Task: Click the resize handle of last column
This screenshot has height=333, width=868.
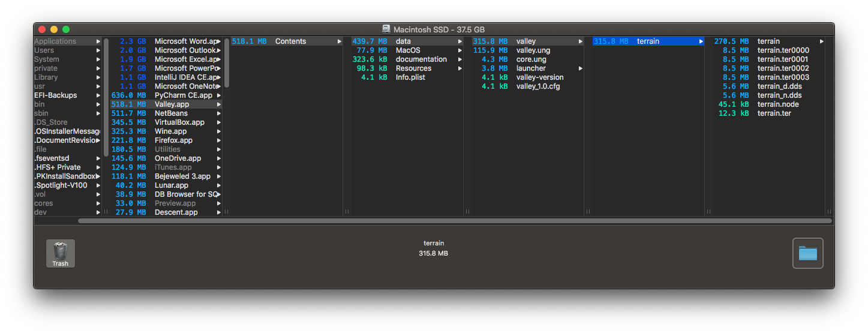Action: coord(830,212)
